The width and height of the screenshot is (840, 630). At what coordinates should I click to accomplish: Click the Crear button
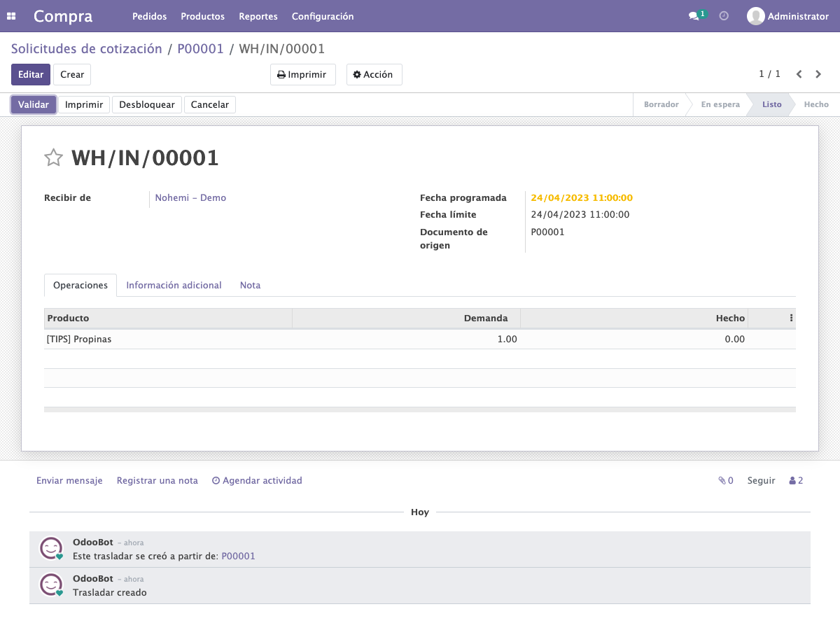[72, 75]
